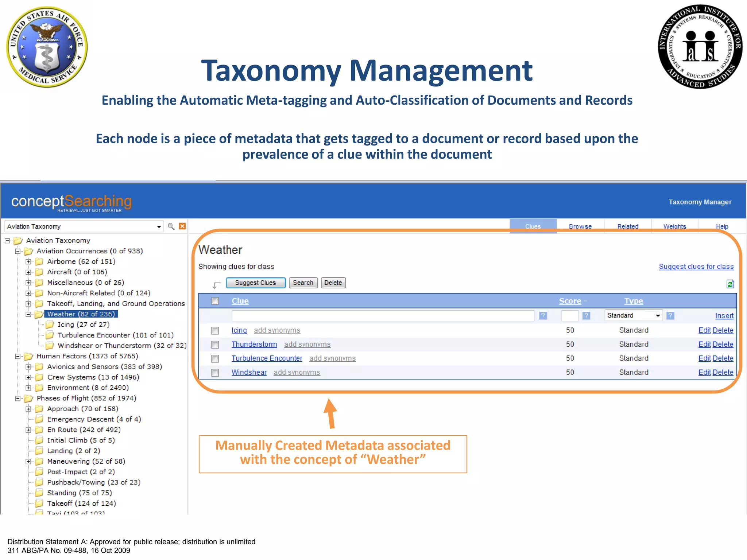This screenshot has width=747, height=560.
Task: Click the Turbulence Encounter folder icon
Action: [x=50, y=335]
